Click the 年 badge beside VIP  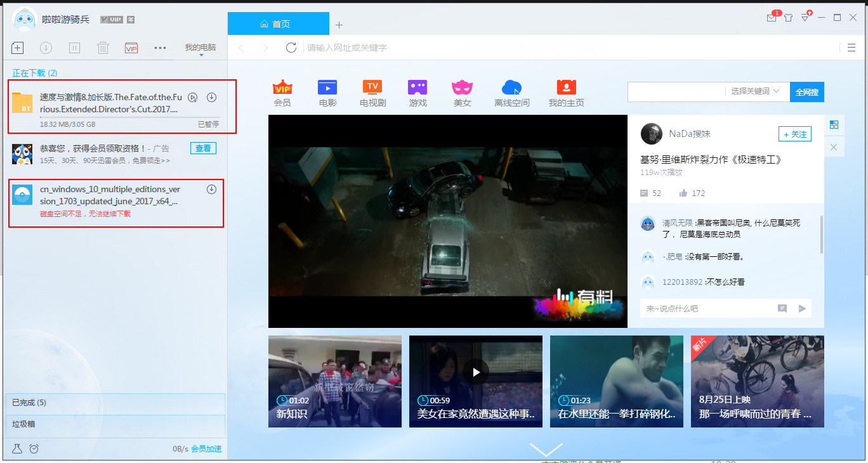130,20
